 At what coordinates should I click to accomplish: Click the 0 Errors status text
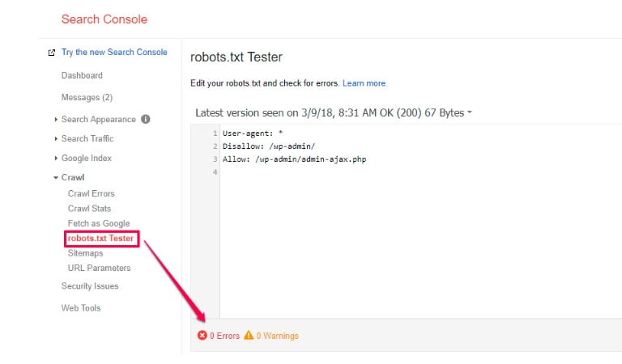tap(224, 336)
